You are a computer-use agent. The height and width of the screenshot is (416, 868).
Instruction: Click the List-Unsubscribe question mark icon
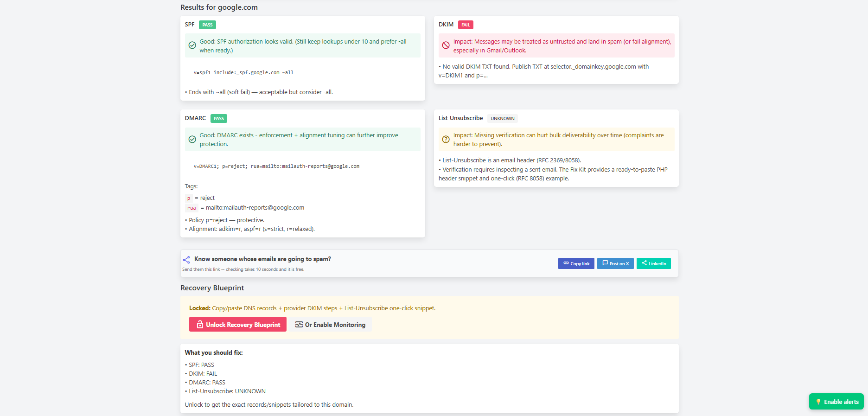(446, 139)
